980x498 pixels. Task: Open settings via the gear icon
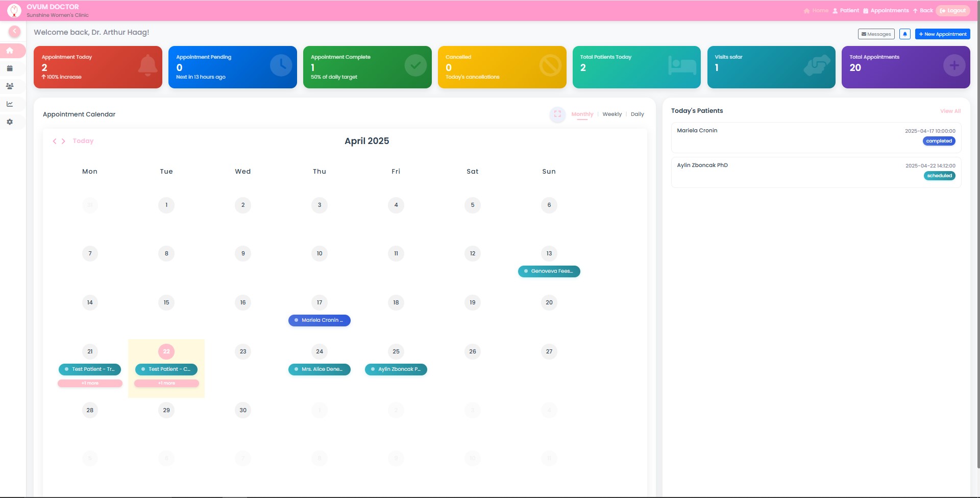pos(10,122)
